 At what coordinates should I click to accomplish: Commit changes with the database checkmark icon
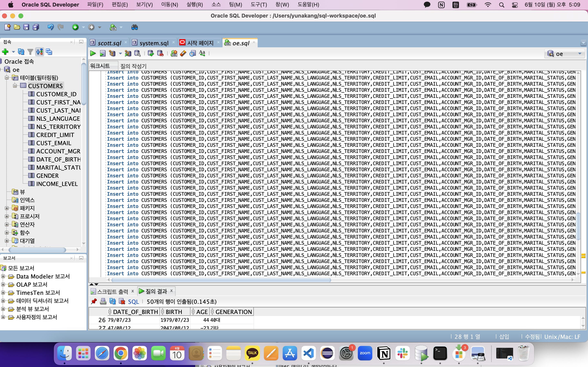[x=151, y=53]
